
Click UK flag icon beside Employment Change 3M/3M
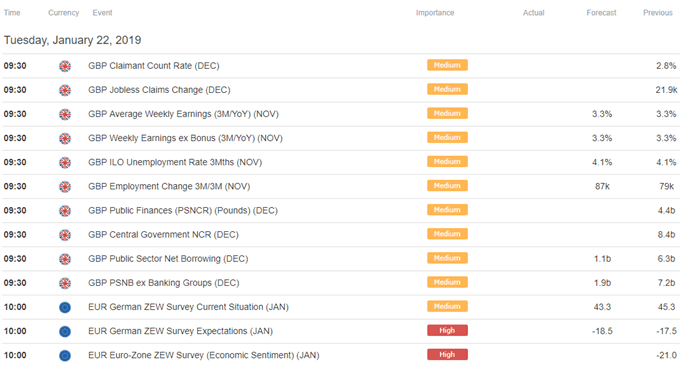click(65, 187)
